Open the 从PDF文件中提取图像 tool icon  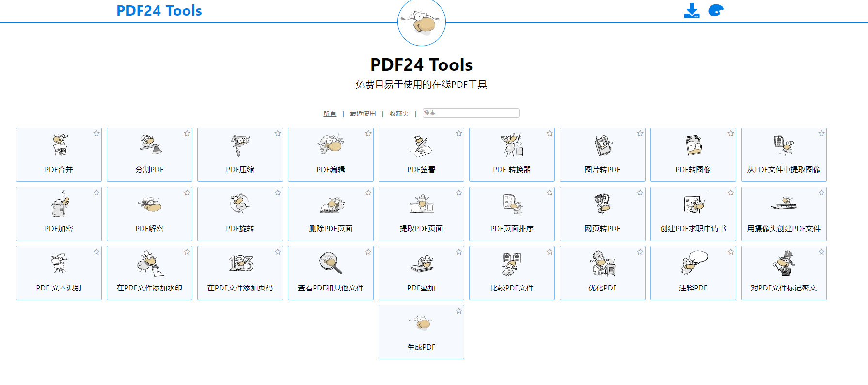pos(784,145)
